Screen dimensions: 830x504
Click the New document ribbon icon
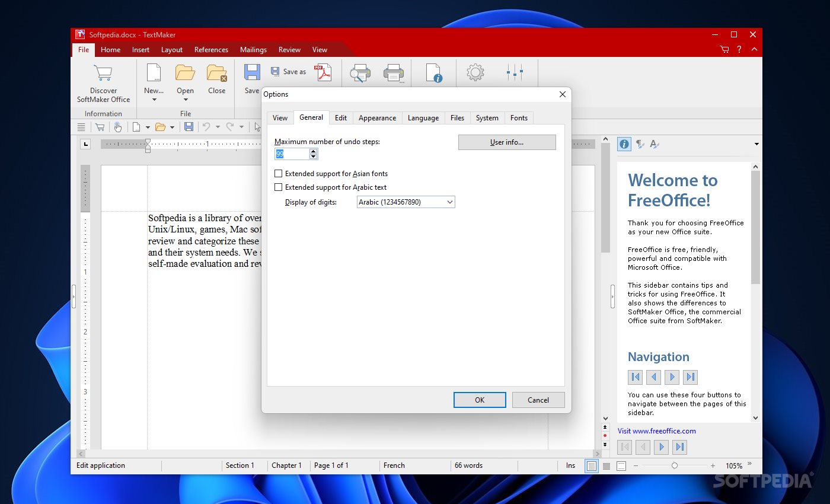click(x=154, y=73)
